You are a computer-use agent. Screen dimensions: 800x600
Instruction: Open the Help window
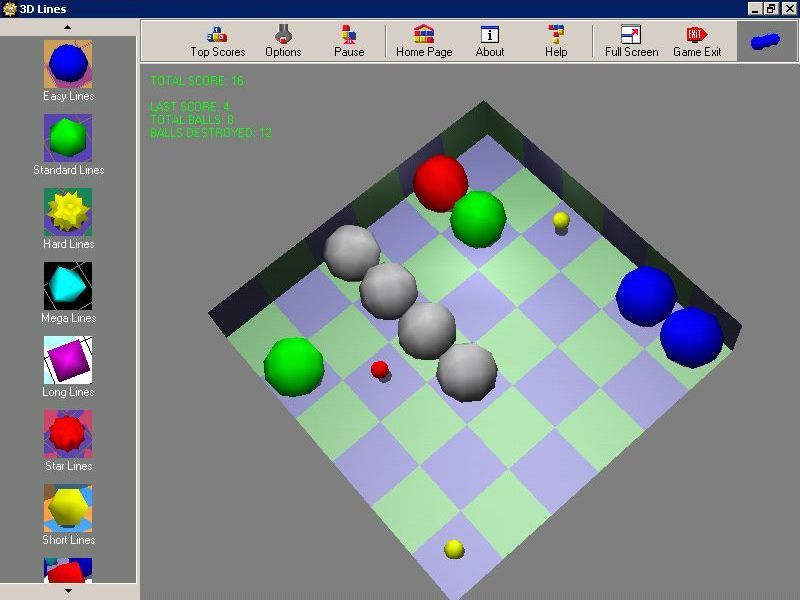click(556, 41)
